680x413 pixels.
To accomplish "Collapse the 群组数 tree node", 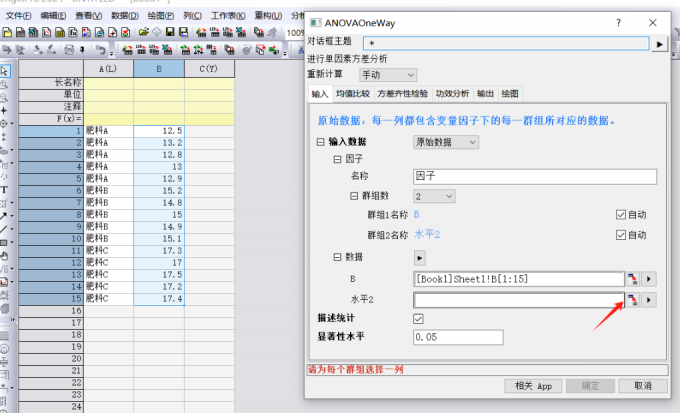I will 354,196.
